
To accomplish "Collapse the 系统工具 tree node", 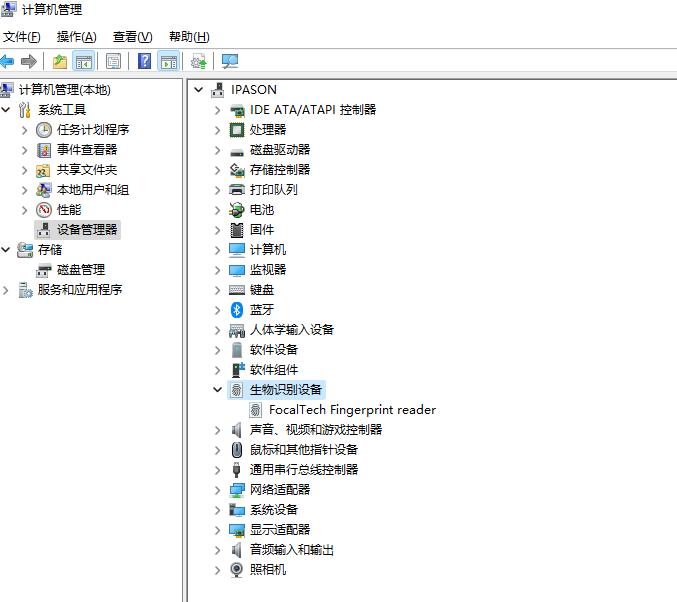I will [x=6, y=110].
